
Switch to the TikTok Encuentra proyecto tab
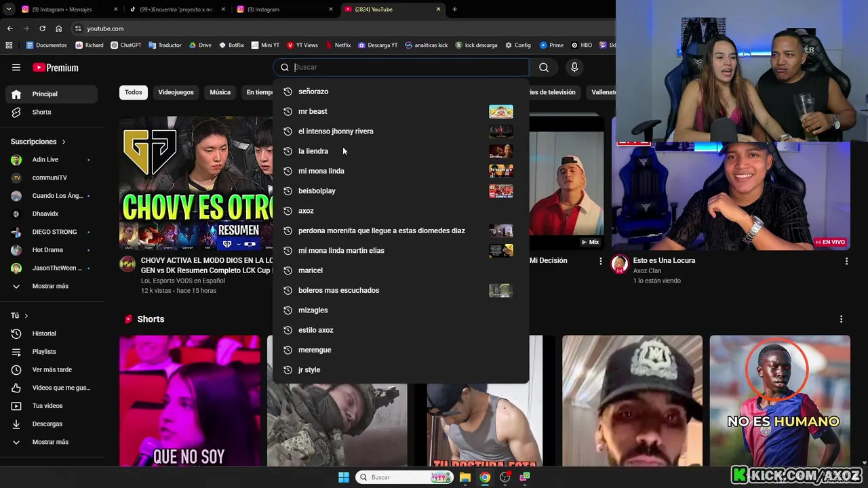point(176,9)
